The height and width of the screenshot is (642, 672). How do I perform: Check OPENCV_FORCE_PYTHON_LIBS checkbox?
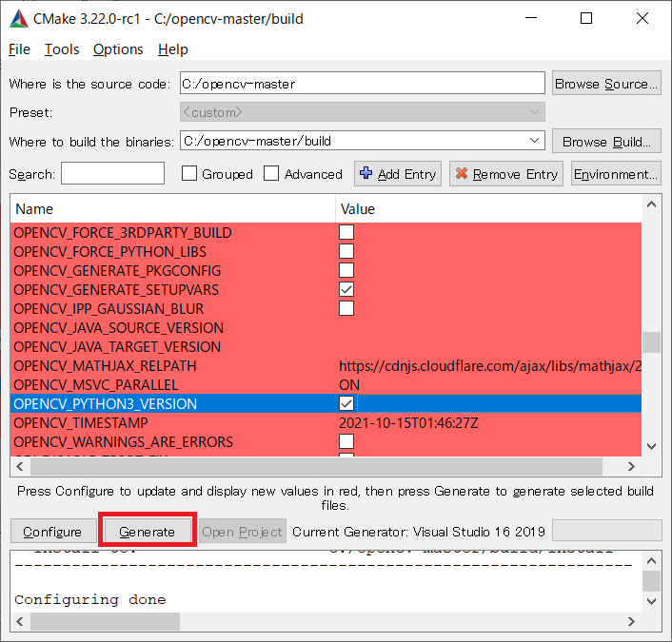[x=346, y=251]
